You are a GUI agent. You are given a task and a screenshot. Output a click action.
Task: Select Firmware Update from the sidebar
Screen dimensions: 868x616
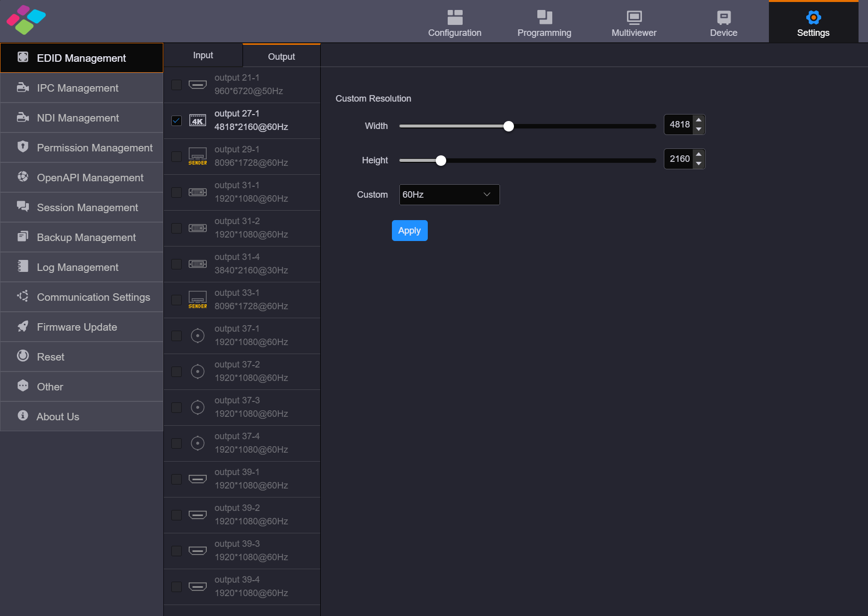(x=76, y=327)
